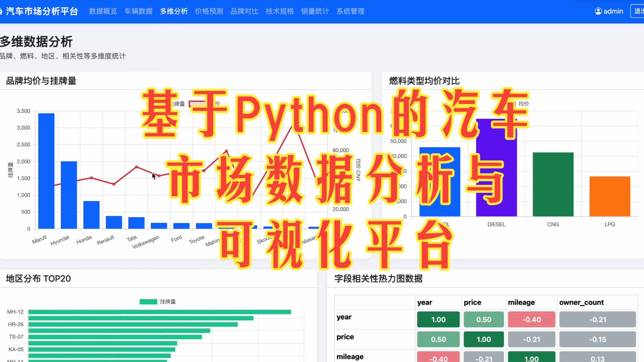The height and width of the screenshot is (362, 644).
Task: Click the CNG green bar
Action: point(553,184)
